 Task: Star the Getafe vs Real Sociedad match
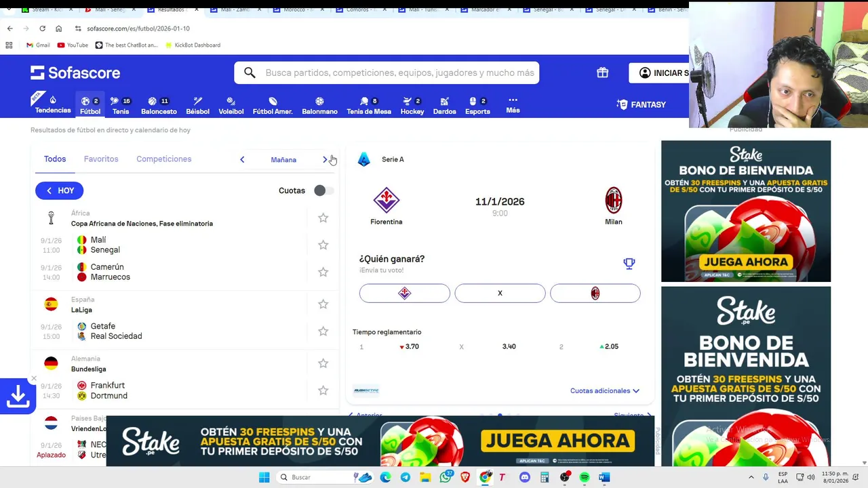(x=323, y=331)
